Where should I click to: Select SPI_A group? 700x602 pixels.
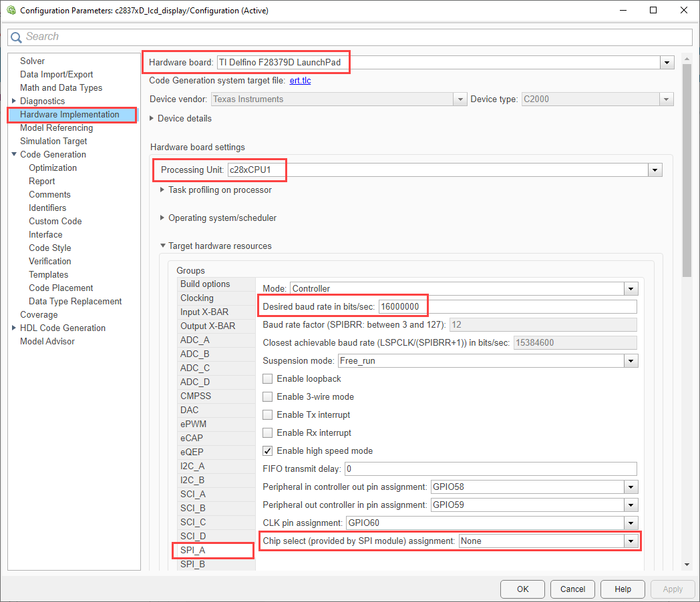pos(216,550)
